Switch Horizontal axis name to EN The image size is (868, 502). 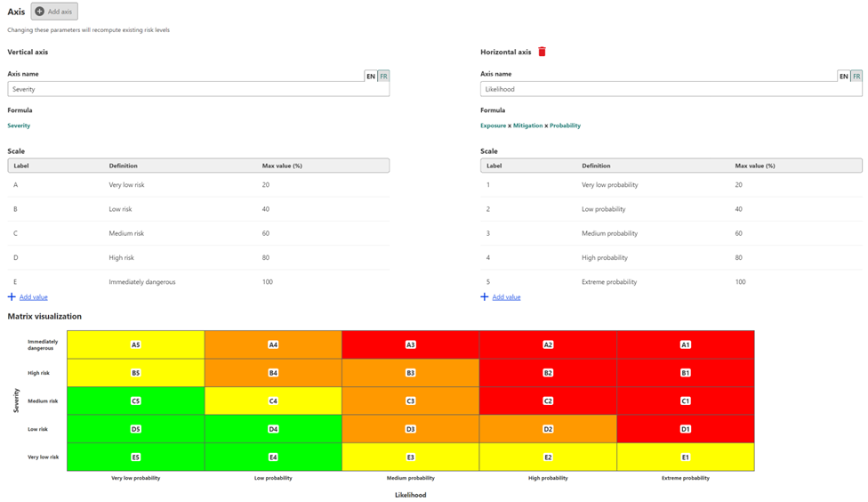click(844, 77)
